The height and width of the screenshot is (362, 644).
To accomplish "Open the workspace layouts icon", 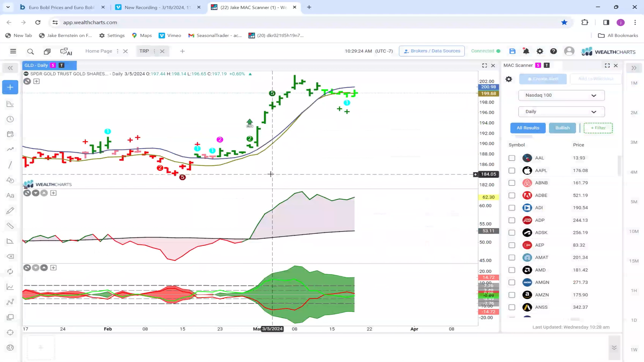I will coord(47,51).
